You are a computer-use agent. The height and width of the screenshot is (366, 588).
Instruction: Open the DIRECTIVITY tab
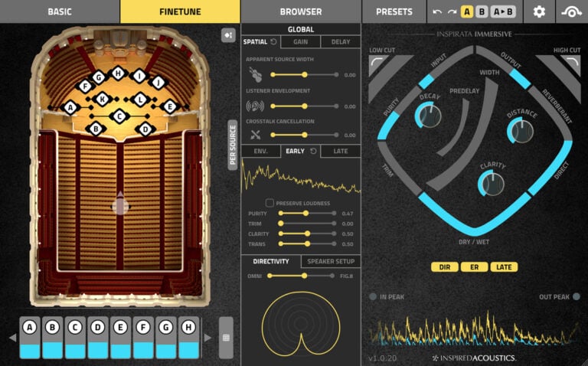[x=271, y=261]
